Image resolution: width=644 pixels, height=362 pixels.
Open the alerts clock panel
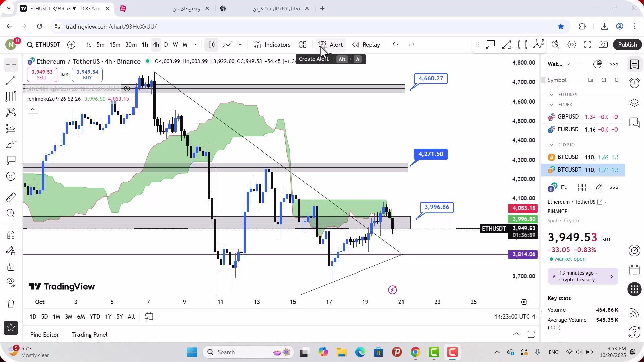(x=634, y=83)
